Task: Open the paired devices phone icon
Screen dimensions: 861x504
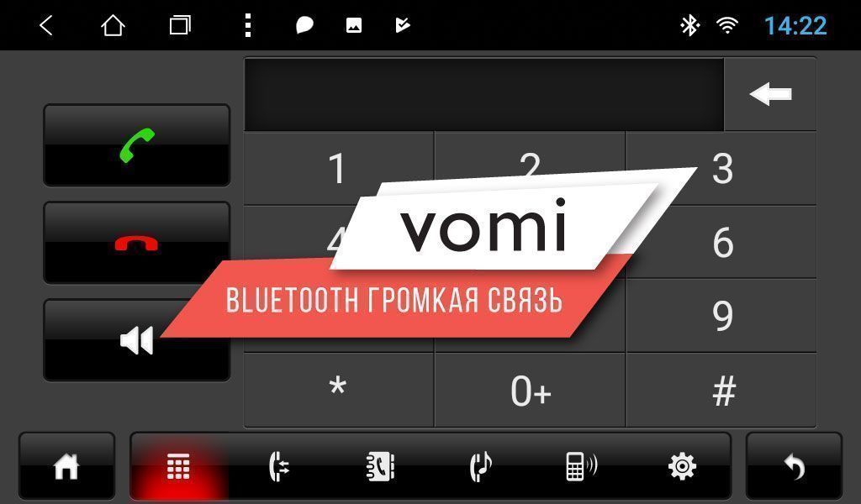Action: 581,466
